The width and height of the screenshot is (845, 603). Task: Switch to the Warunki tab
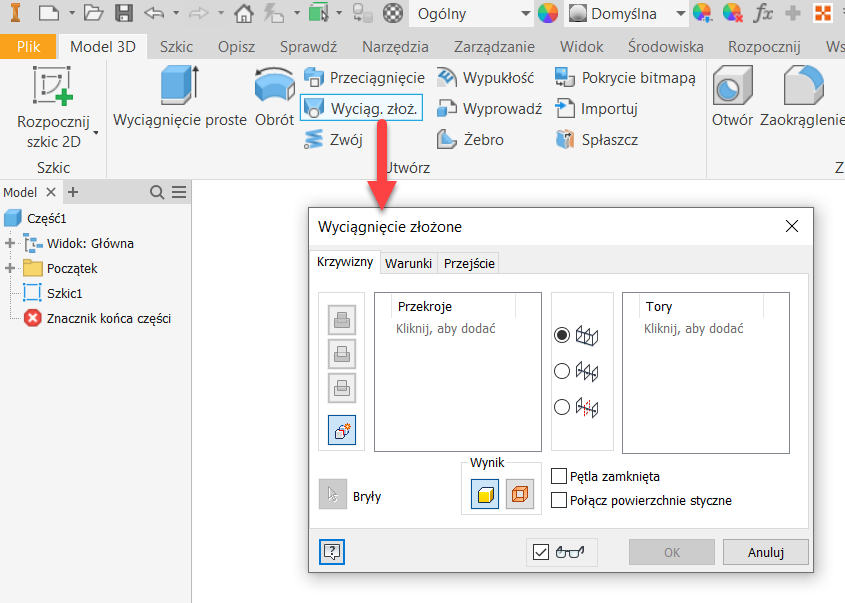pos(408,263)
